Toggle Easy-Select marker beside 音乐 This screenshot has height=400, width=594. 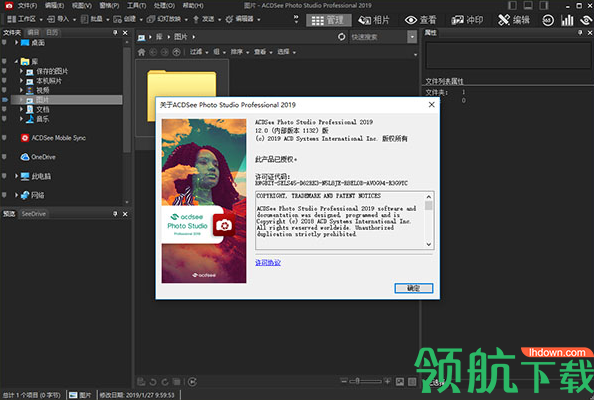pos(4,119)
